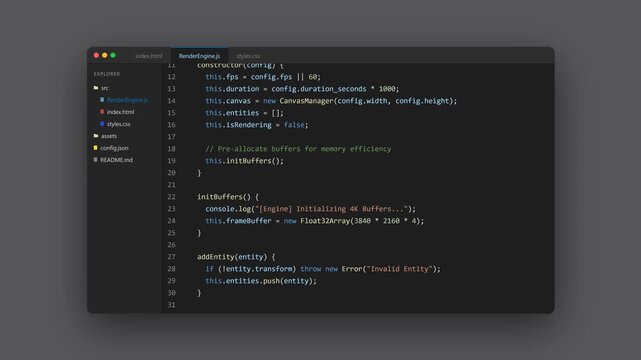Click line number 22 in gutter
Image resolution: width=641 pixels, height=360 pixels.
(x=171, y=197)
